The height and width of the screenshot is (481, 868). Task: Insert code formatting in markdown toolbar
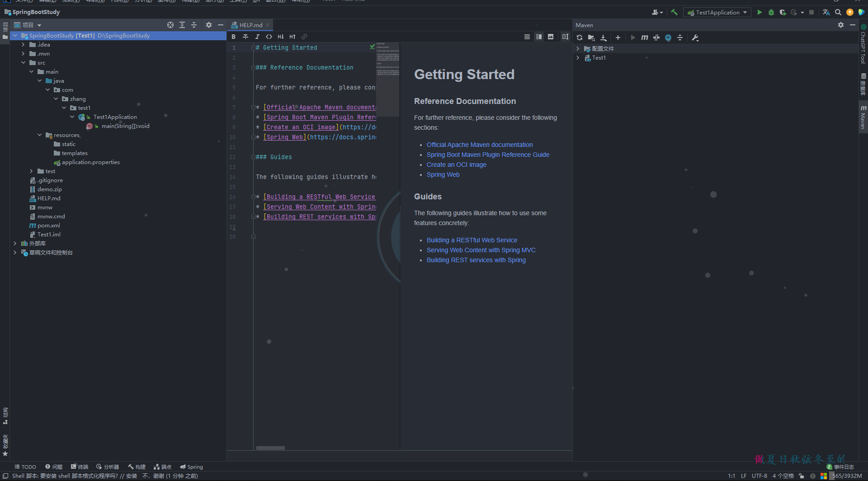pos(269,37)
